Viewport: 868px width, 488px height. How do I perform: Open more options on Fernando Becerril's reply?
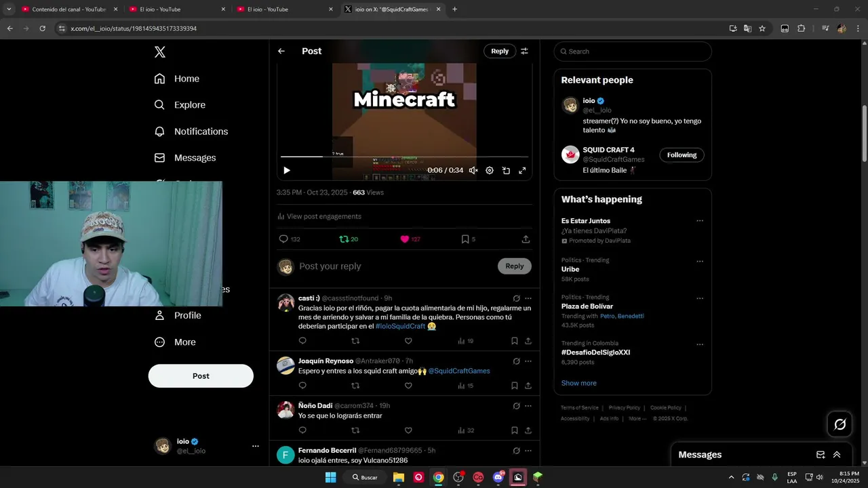[x=528, y=451]
